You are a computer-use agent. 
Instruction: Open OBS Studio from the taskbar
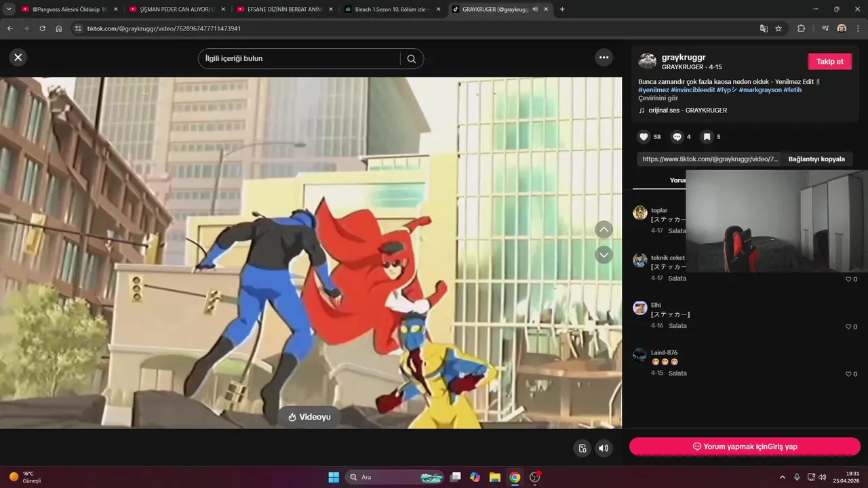pyautogui.click(x=535, y=477)
